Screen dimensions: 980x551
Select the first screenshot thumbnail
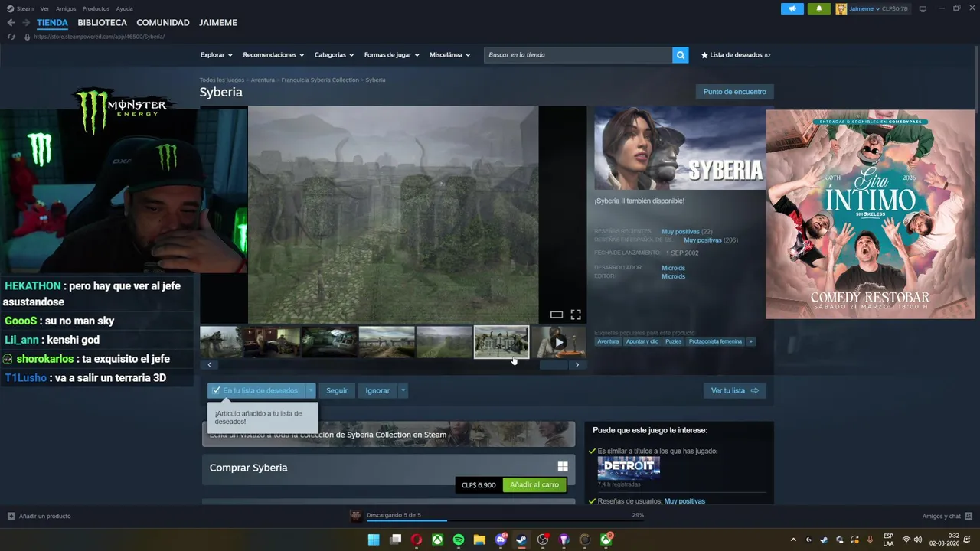click(x=220, y=342)
